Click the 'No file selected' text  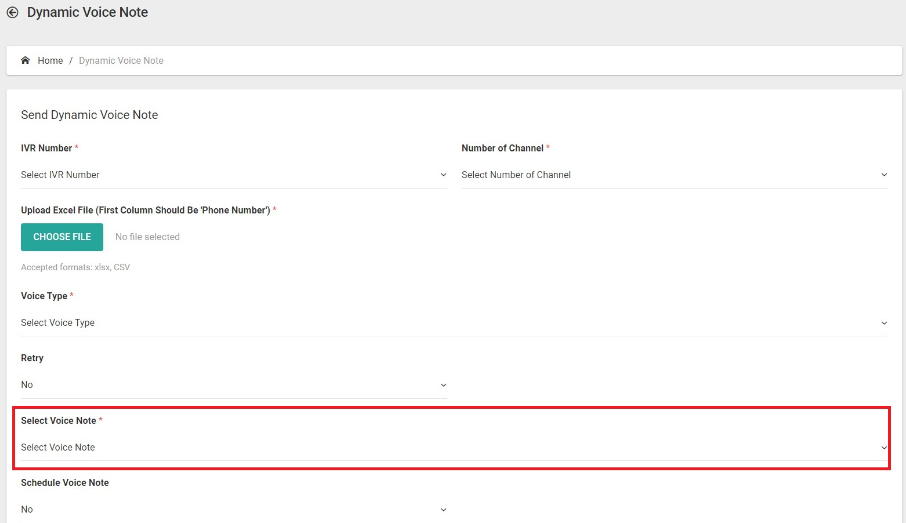(x=147, y=237)
